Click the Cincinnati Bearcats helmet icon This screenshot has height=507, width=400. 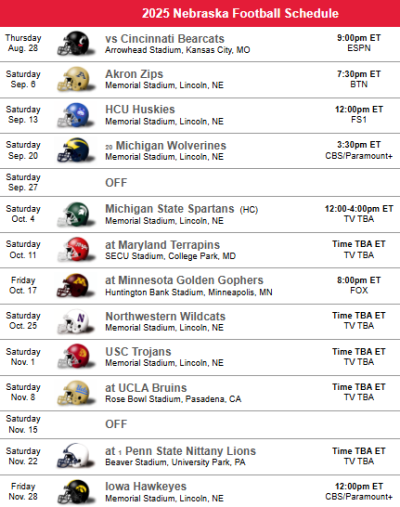pyautogui.click(x=76, y=43)
